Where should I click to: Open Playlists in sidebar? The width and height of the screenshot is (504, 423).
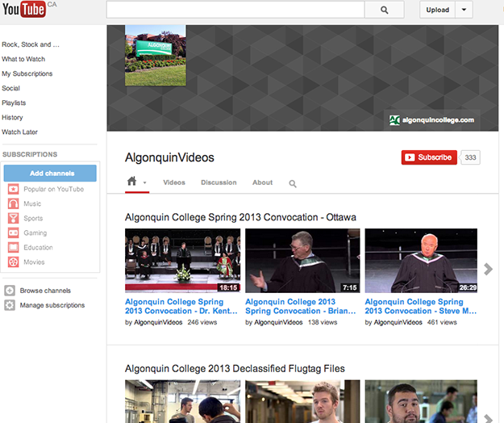pos(14,103)
